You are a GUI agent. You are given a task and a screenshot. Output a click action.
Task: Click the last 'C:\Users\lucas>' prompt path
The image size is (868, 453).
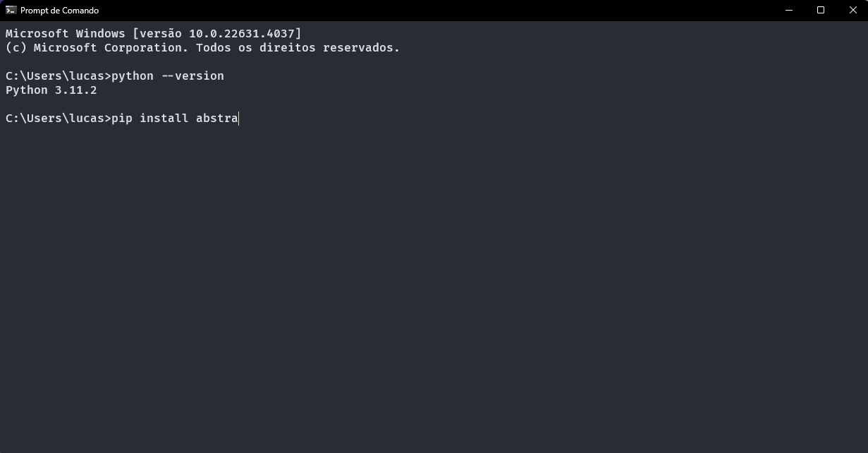(59, 119)
